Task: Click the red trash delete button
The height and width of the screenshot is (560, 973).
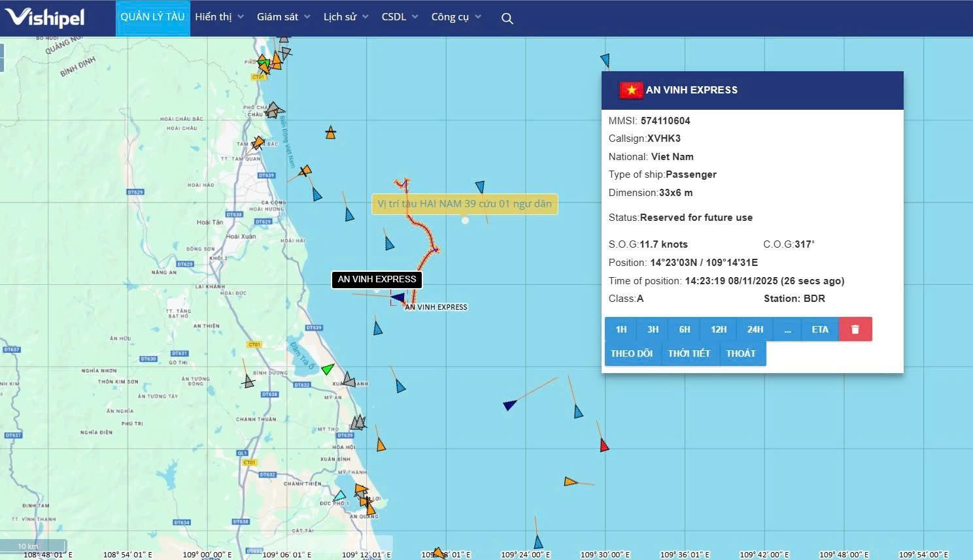Action: 855,329
